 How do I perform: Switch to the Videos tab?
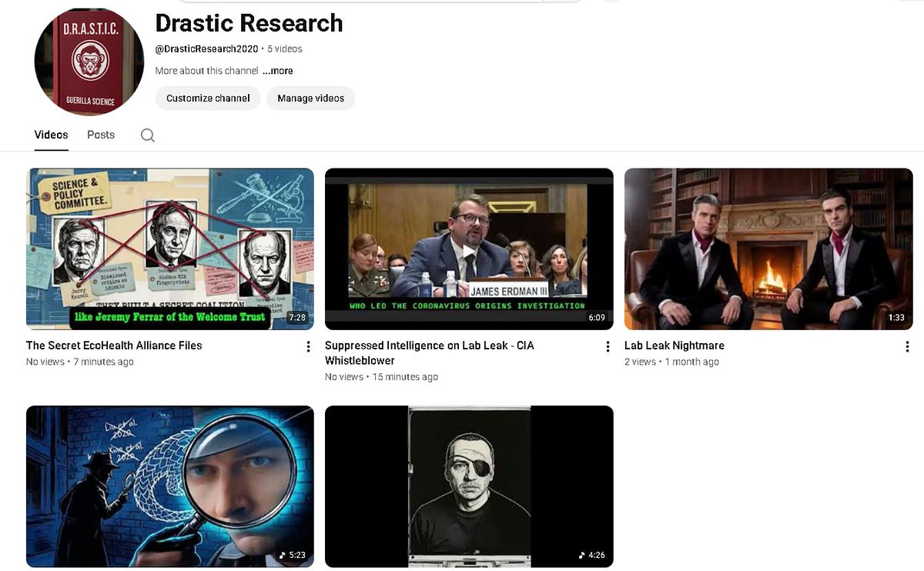51,135
